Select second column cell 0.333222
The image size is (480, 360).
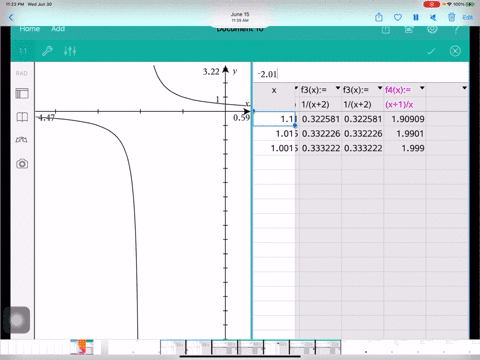point(363,148)
